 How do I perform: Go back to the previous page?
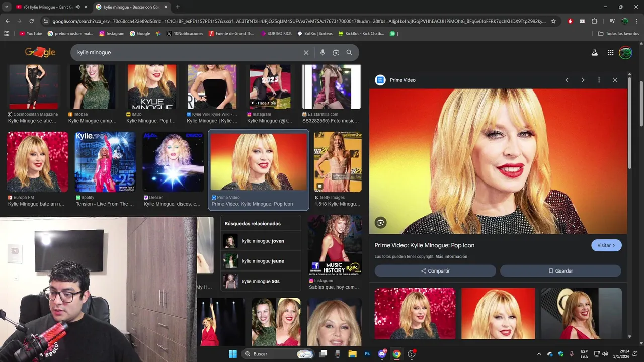(x=7, y=21)
